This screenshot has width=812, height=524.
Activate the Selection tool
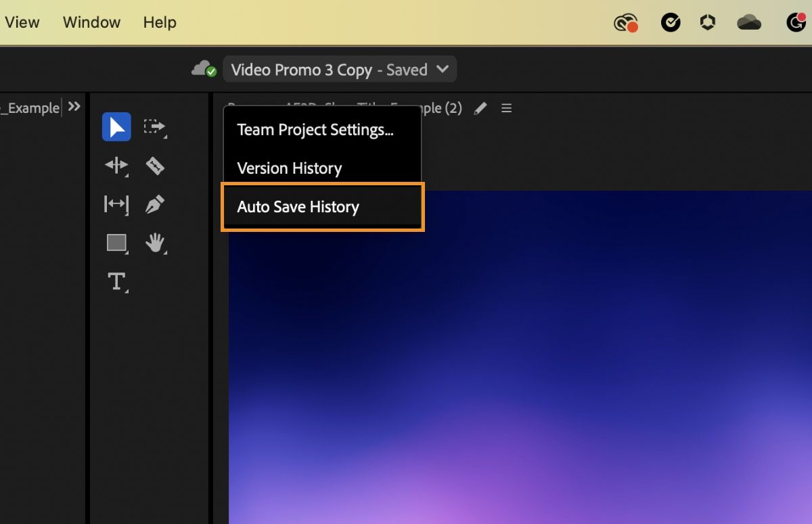tap(116, 127)
